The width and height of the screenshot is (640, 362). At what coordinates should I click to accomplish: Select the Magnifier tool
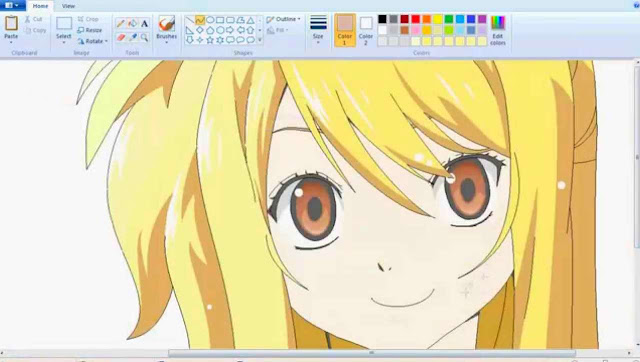pyautogui.click(x=144, y=38)
